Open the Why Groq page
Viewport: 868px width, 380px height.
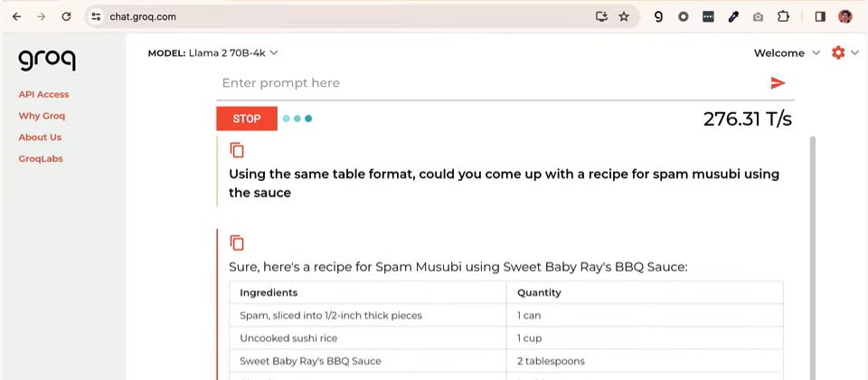click(42, 116)
